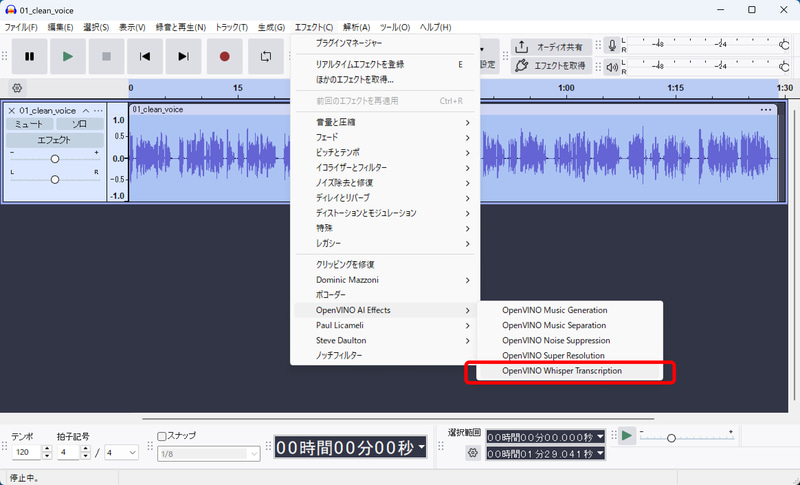Click the microphone record meter icon
This screenshot has width=800, height=485.
[612, 46]
